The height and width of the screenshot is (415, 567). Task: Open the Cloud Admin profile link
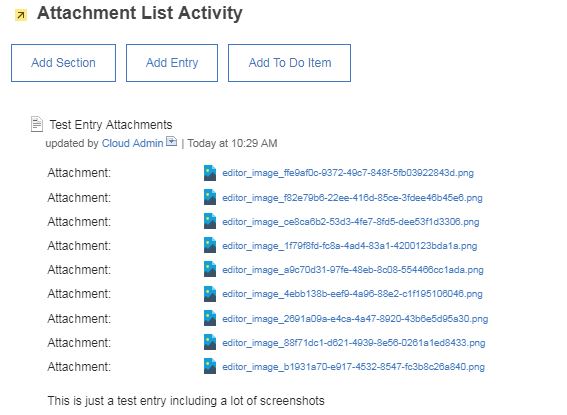132,143
